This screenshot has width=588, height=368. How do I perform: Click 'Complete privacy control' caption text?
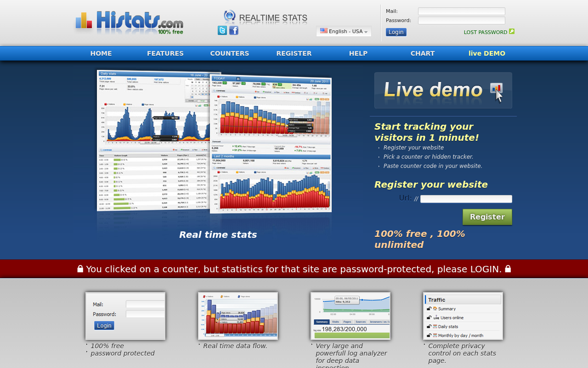pyautogui.click(x=462, y=353)
